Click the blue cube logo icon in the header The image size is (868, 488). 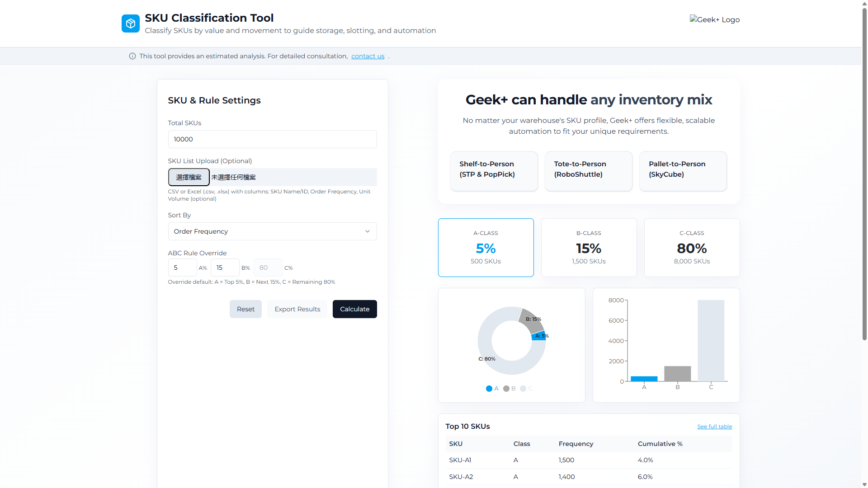[x=130, y=23]
